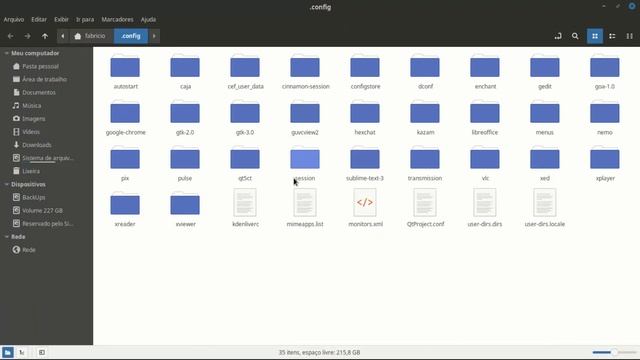Select the google-chrome folder
640x360 pixels.
click(125, 118)
